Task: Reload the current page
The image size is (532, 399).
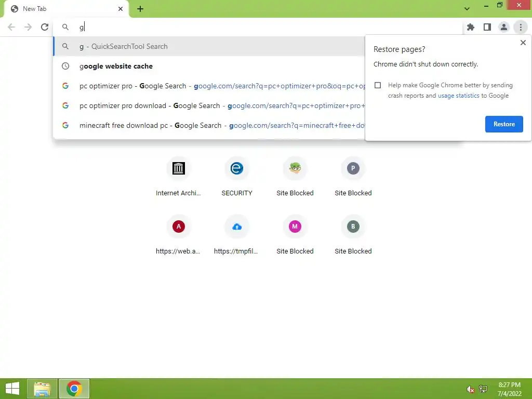Action: (x=45, y=27)
